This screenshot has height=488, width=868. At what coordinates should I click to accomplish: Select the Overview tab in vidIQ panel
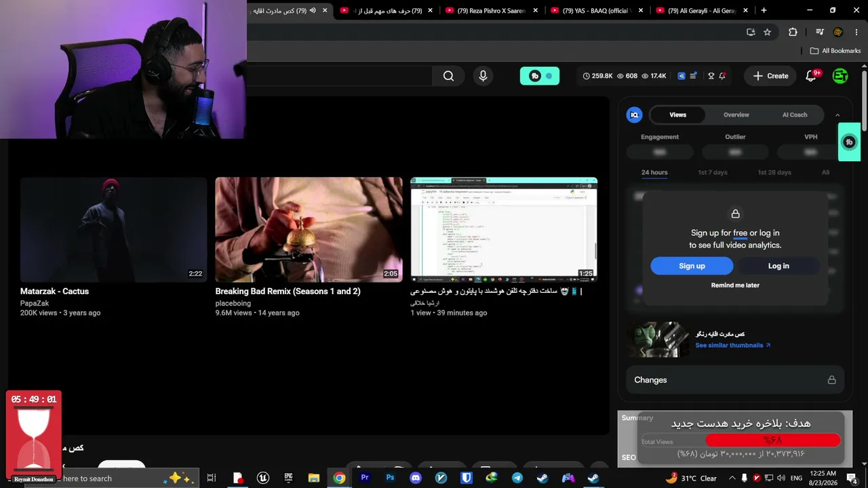[736, 115]
